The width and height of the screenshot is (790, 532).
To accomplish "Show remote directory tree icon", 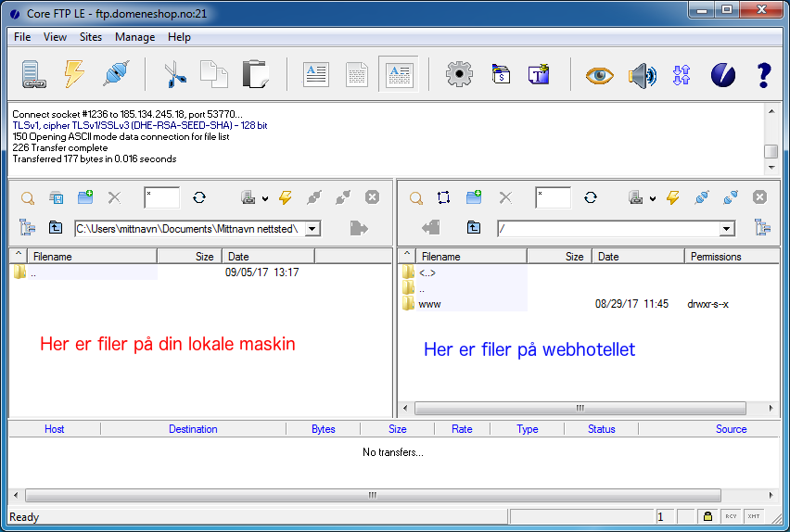I will coord(763,228).
